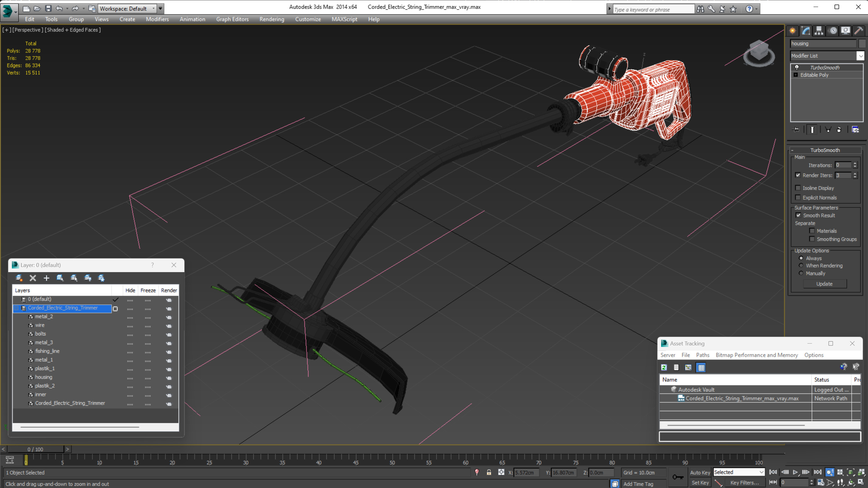Open Bitmap Performance and Memory menu

[x=757, y=355]
